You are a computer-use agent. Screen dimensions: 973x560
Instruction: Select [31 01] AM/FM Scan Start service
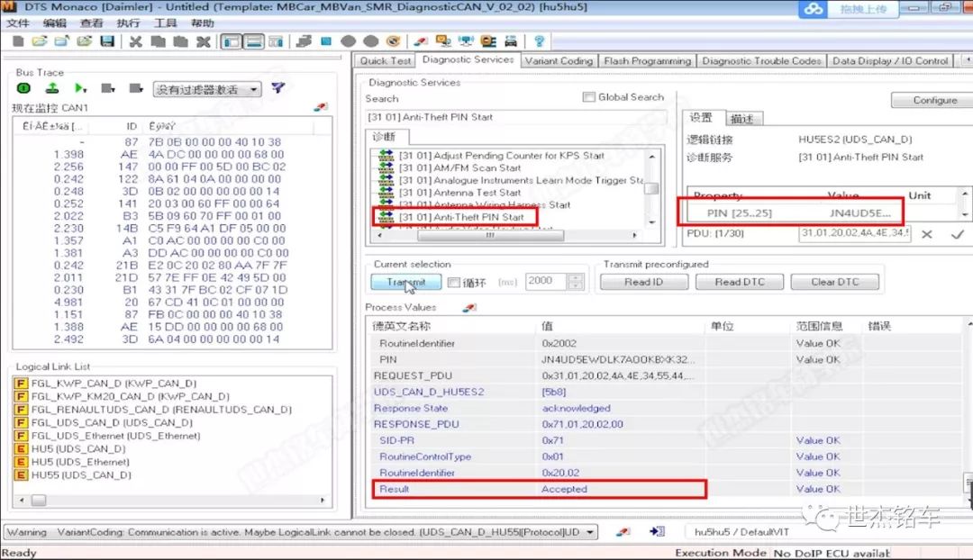click(459, 167)
